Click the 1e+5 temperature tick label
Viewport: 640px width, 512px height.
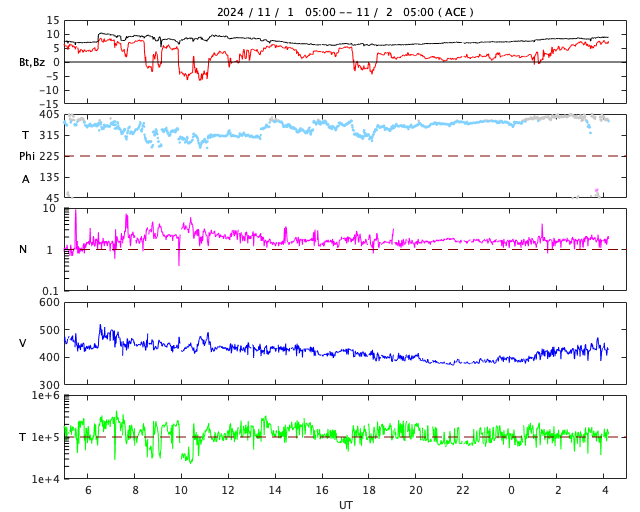(45, 437)
